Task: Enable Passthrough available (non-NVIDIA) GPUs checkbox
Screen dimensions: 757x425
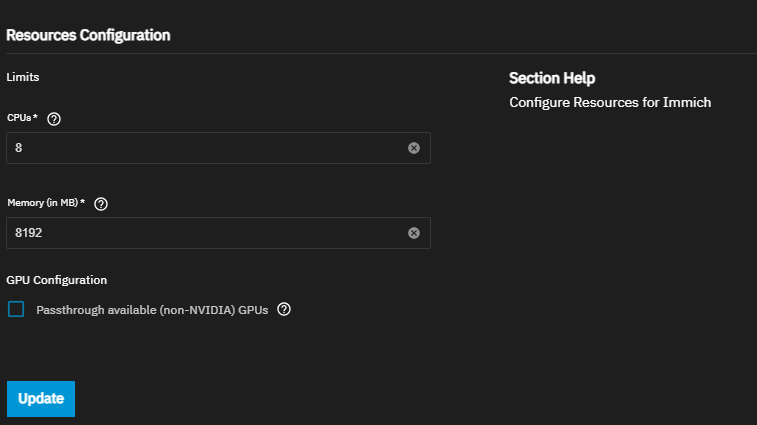Action: point(16,310)
